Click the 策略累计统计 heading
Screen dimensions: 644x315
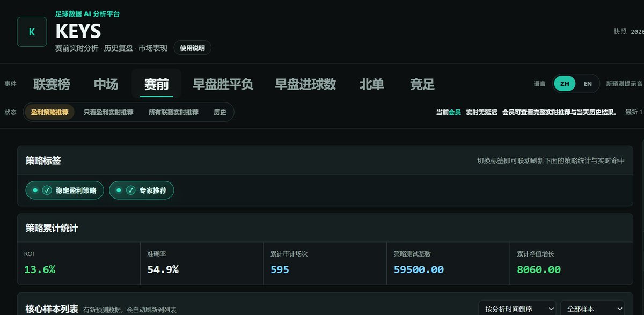[52, 228]
